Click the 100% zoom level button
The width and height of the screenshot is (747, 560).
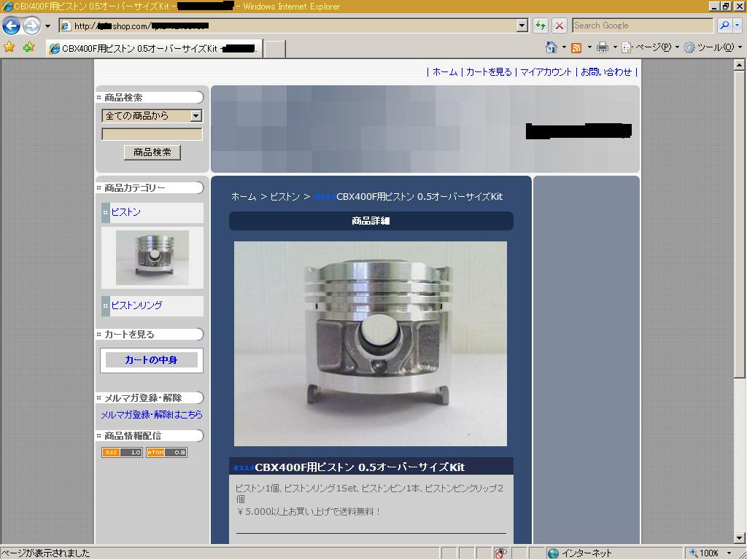coord(705,553)
